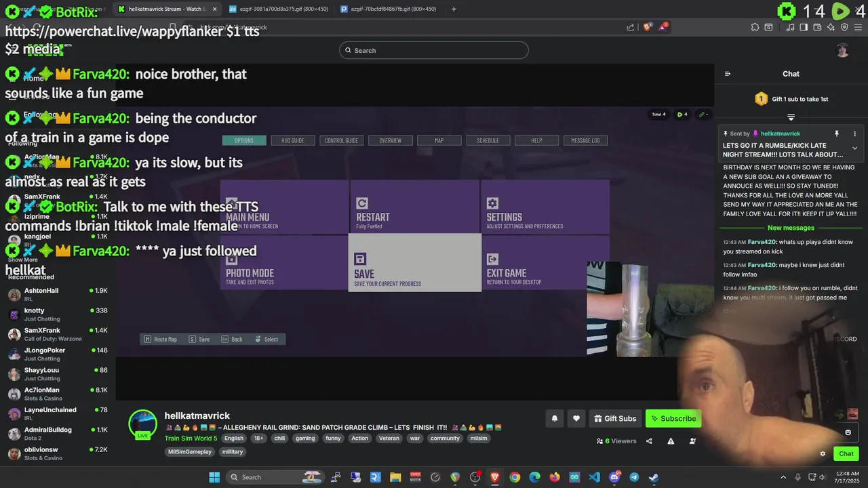Click the green Subscribe button
Image resolution: width=868 pixels, height=488 pixels.
coord(673,418)
